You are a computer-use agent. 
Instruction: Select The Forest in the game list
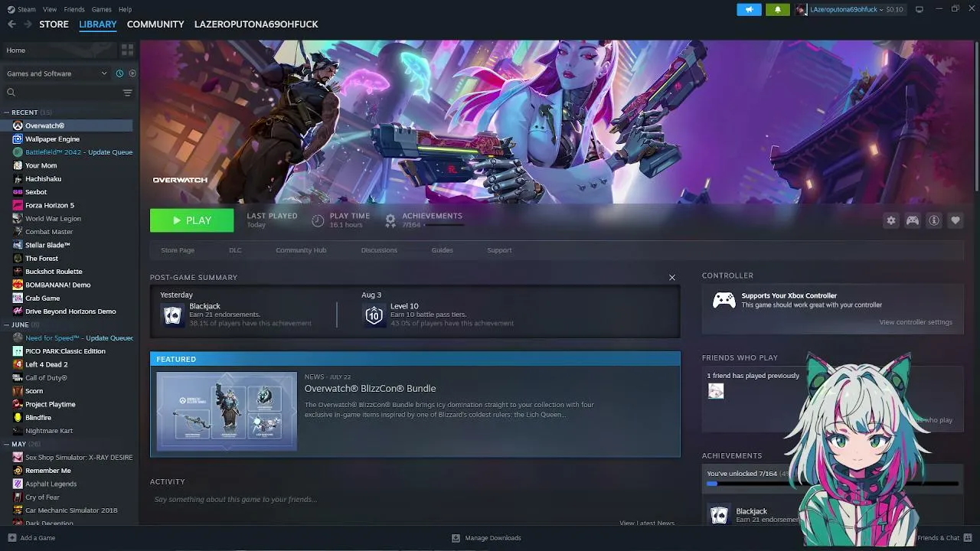[67, 259]
